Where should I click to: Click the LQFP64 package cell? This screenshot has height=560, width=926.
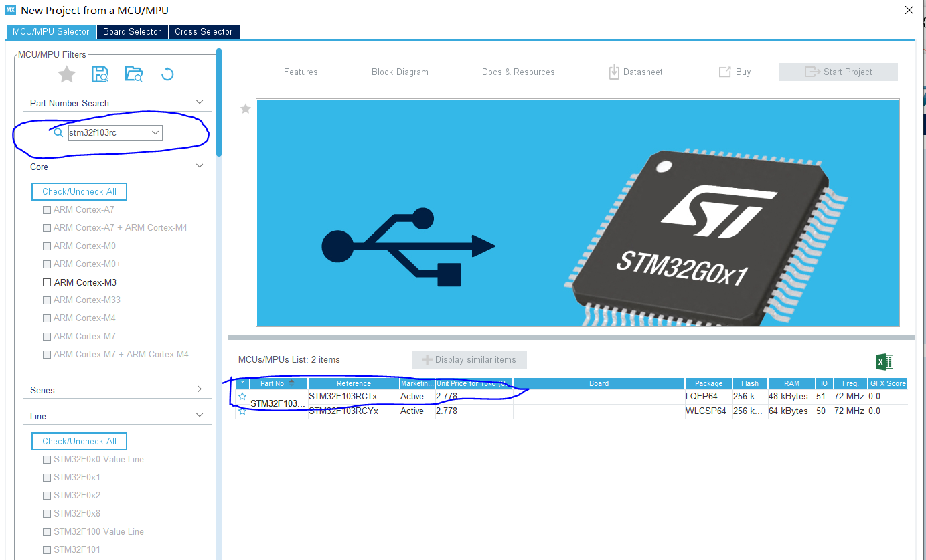708,397
